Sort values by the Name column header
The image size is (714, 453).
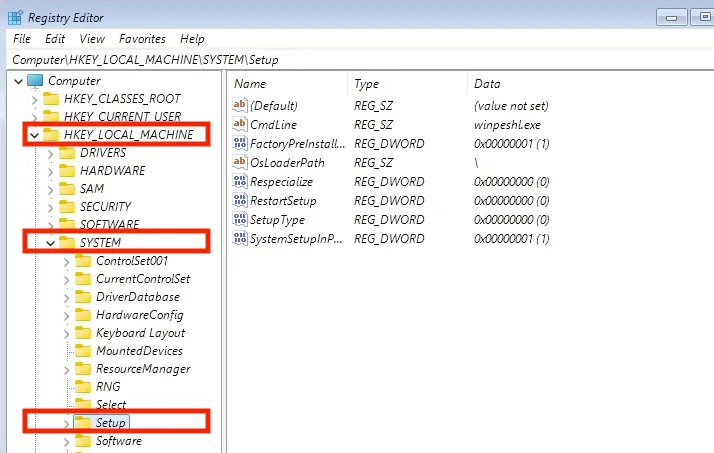click(x=250, y=84)
